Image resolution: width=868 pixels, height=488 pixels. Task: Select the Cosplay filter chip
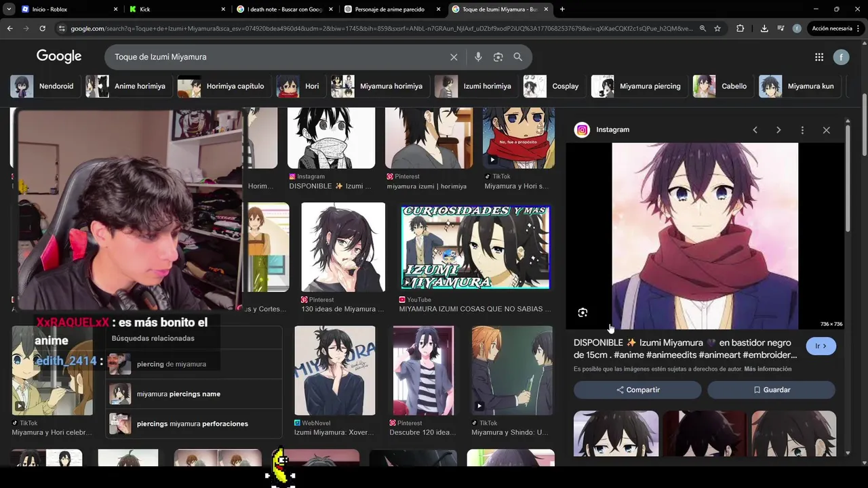553,86
